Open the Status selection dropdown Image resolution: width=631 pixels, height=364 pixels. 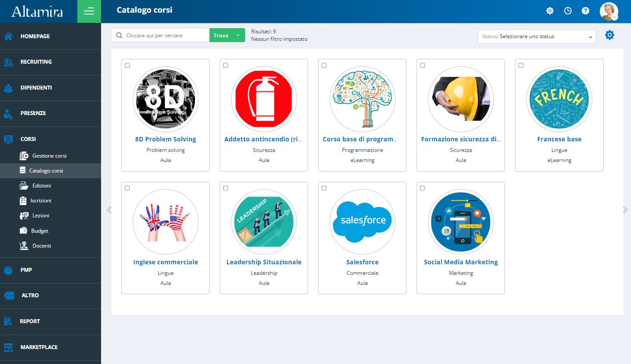[537, 36]
